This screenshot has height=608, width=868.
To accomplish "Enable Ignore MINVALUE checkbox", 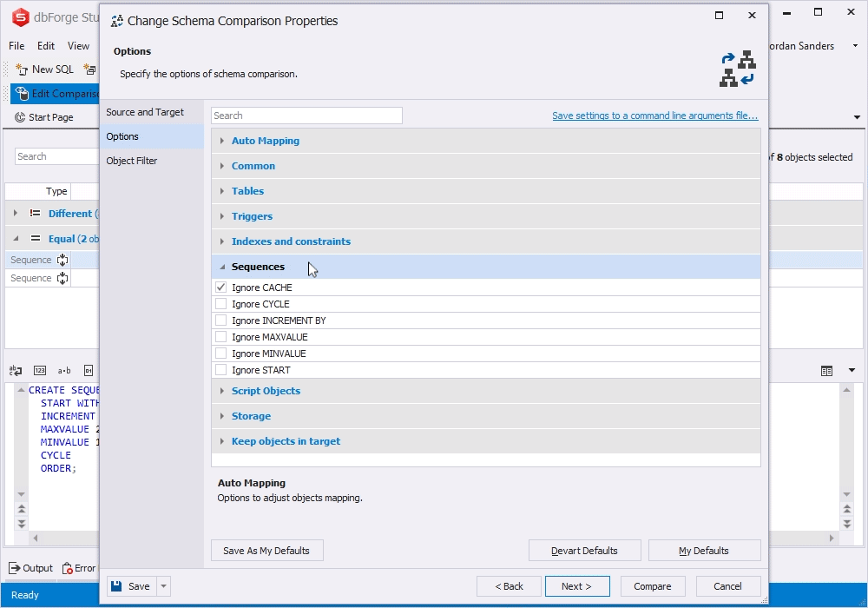I will tap(220, 354).
